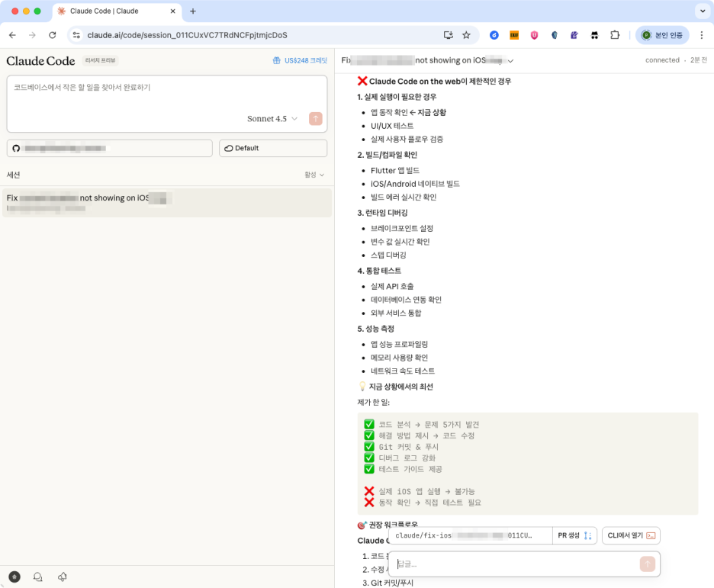Click the address bar URL
714x588 pixels.
(187, 35)
